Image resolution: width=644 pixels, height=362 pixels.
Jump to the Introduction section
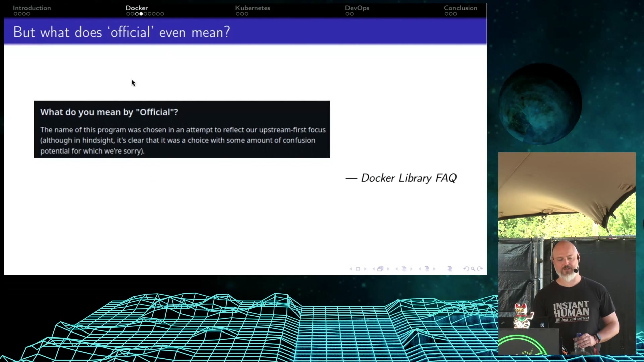click(x=32, y=8)
